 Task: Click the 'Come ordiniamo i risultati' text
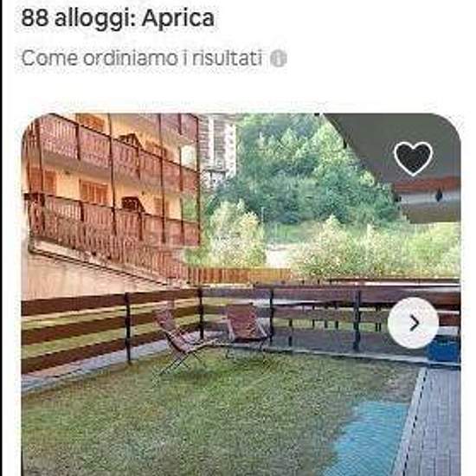(x=142, y=58)
